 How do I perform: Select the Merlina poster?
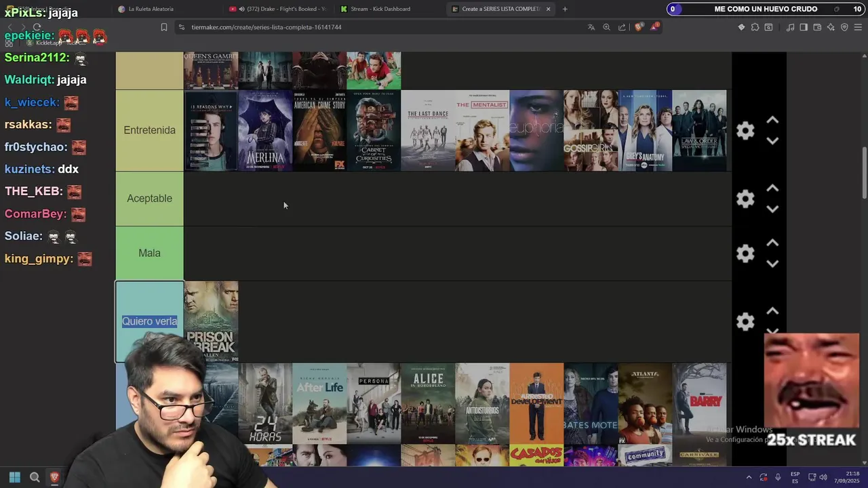(265, 131)
